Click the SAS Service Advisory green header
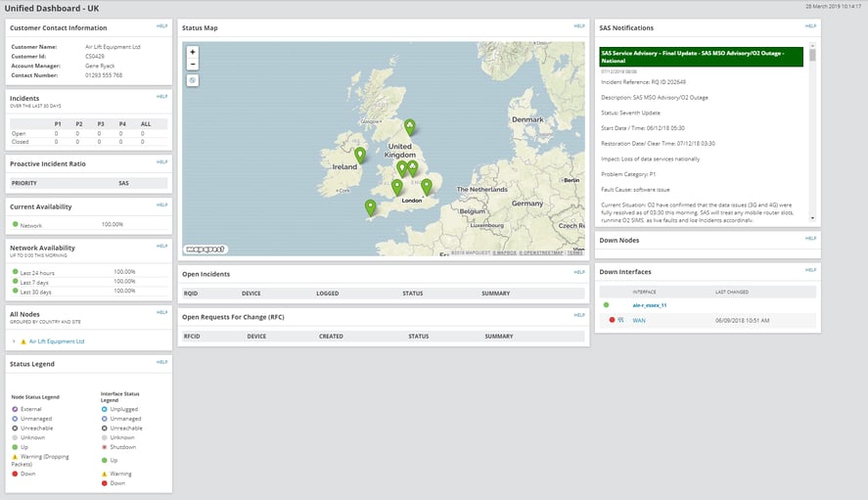 click(701, 57)
